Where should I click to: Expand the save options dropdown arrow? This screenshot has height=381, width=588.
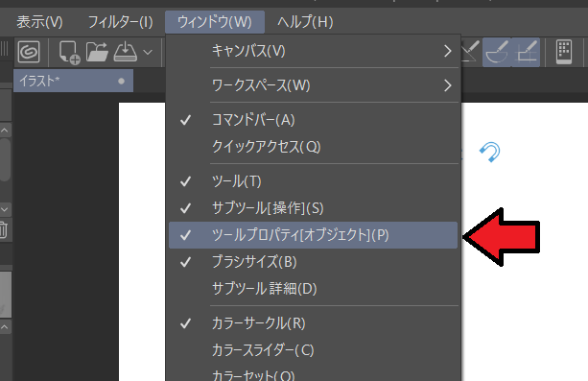[x=148, y=52]
